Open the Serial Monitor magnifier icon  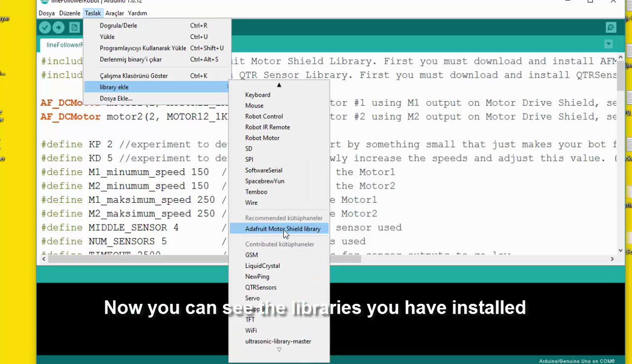click(611, 28)
